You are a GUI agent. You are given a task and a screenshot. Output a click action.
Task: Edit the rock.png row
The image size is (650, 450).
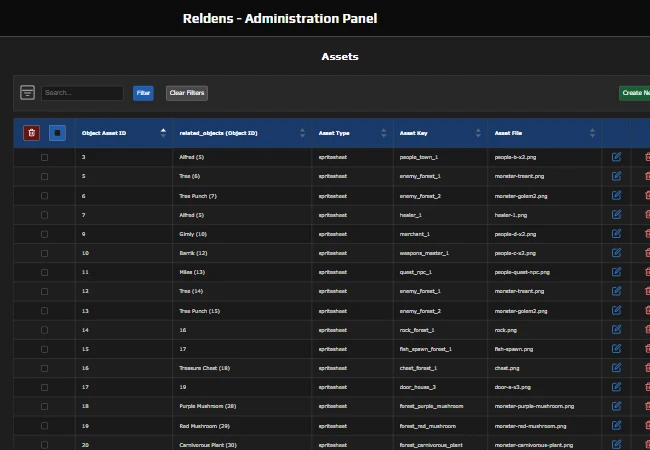pos(616,329)
